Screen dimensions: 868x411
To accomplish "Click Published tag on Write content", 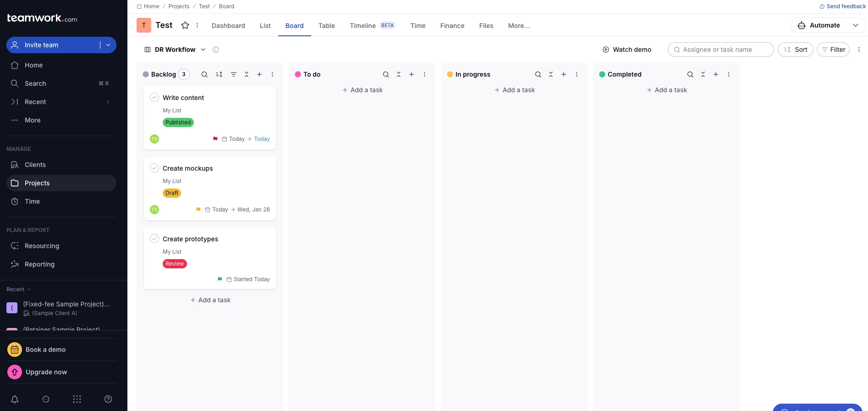I will pos(178,122).
